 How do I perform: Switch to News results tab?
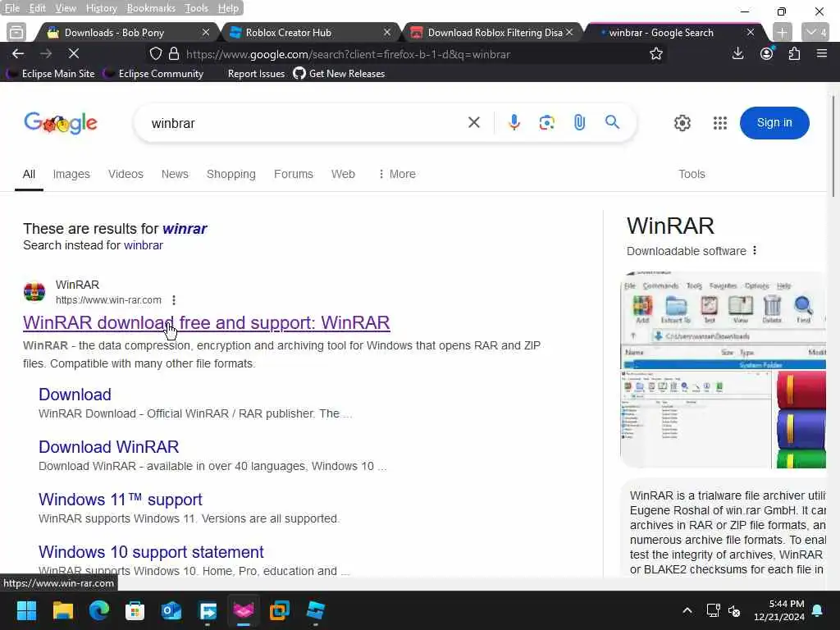click(x=175, y=174)
